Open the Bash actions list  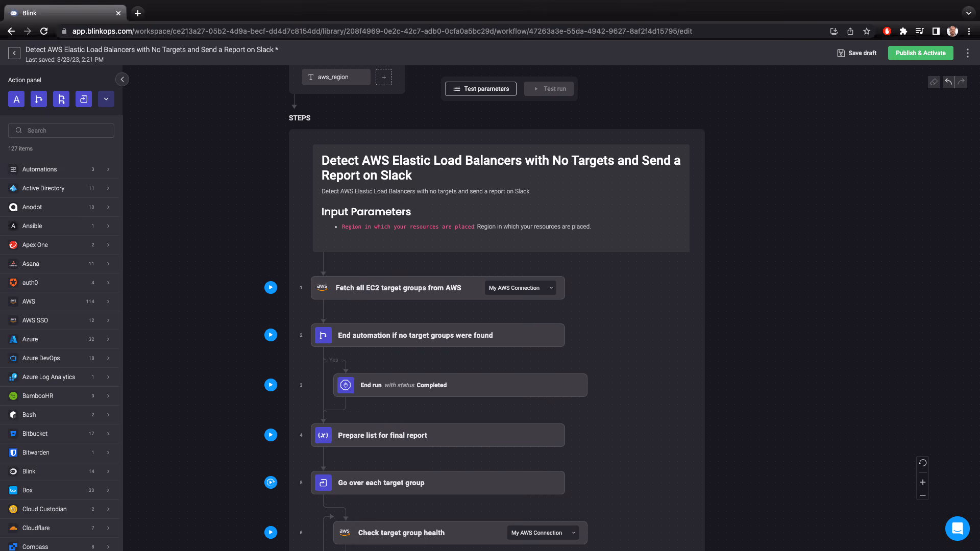click(x=61, y=415)
